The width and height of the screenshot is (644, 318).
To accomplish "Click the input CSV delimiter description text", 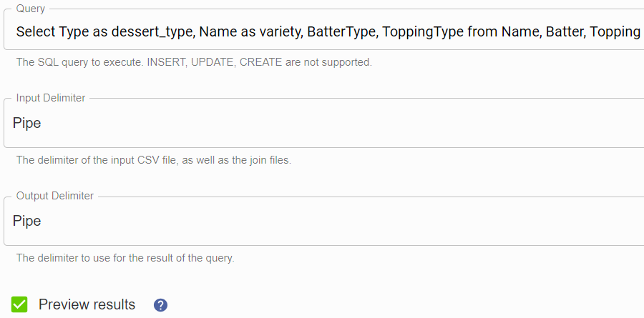I will click(x=154, y=160).
